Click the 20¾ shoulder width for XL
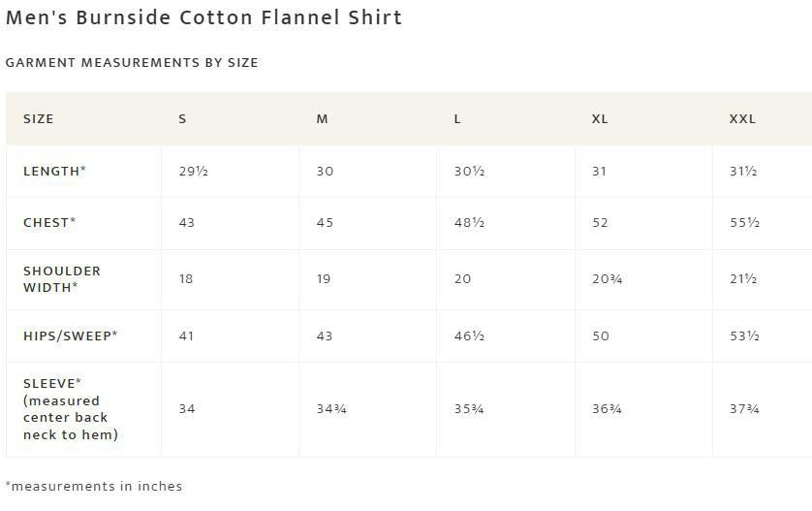The height and width of the screenshot is (511, 812). pyautogui.click(x=607, y=279)
